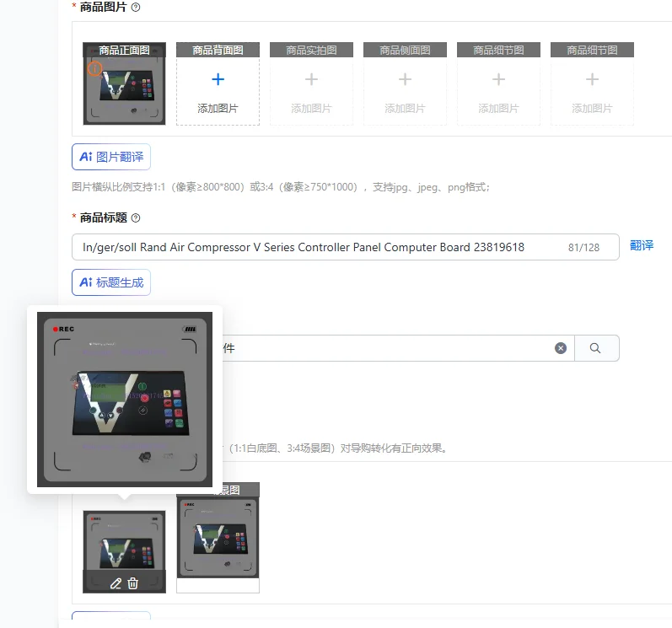Clear the search field with the X icon
The height and width of the screenshot is (628, 672).
(x=561, y=348)
